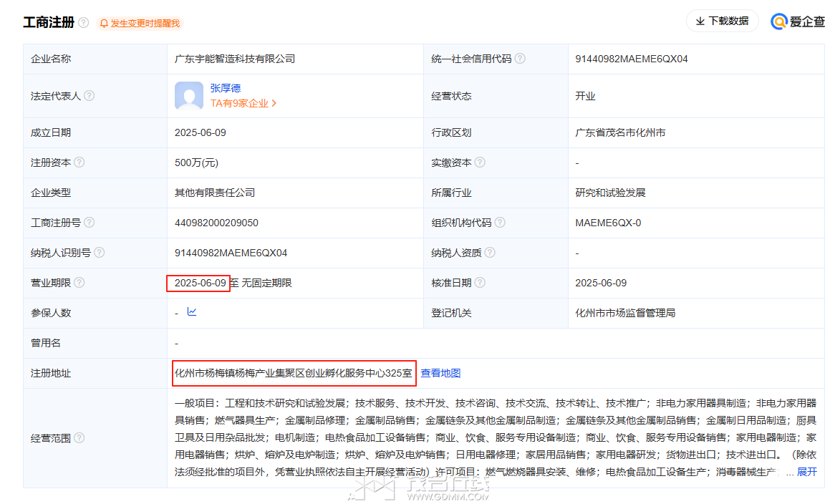Click the help icon beside 注册资本
835x504 pixels.
79,163
